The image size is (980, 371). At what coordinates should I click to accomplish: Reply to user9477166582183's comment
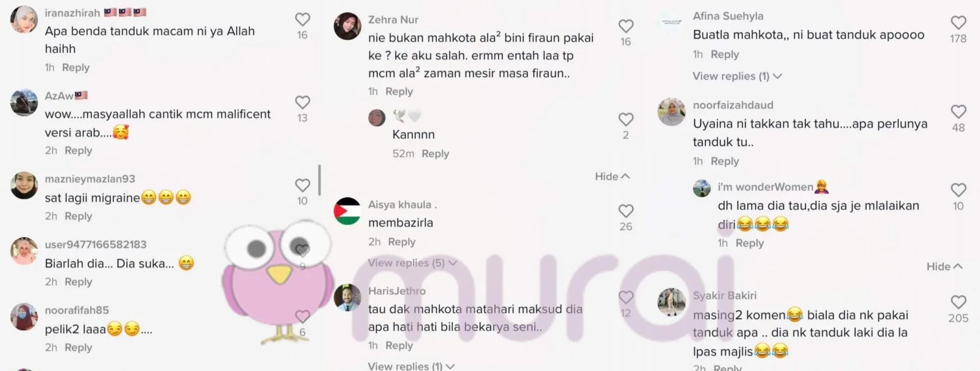[78, 282]
